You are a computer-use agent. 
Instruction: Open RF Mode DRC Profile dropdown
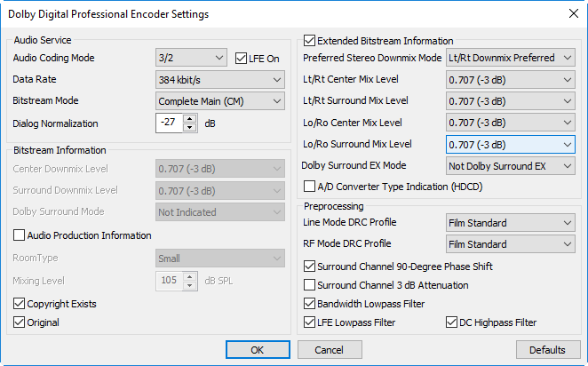click(511, 244)
